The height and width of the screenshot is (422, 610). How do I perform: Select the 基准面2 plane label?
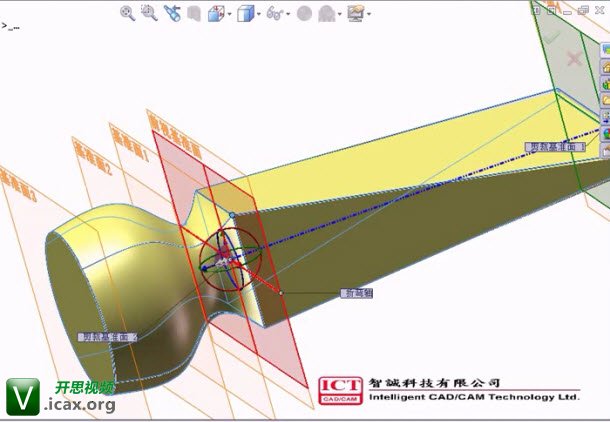click(x=93, y=156)
